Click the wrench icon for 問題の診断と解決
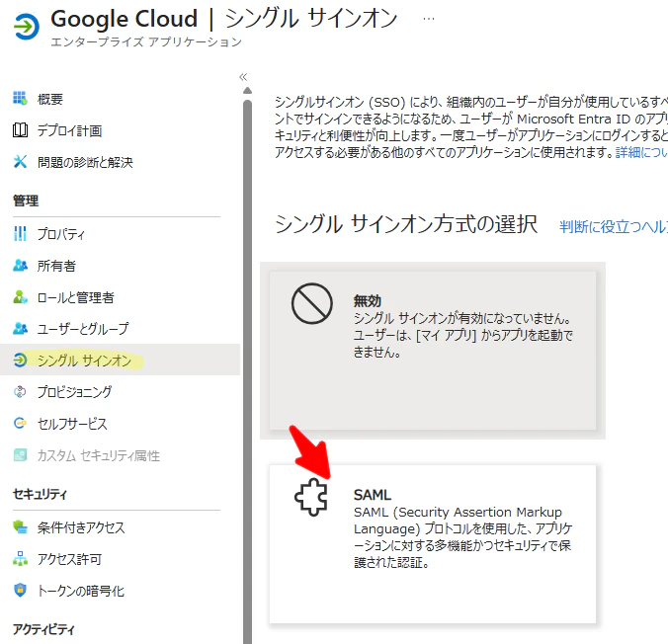The image size is (668, 644). [20, 161]
